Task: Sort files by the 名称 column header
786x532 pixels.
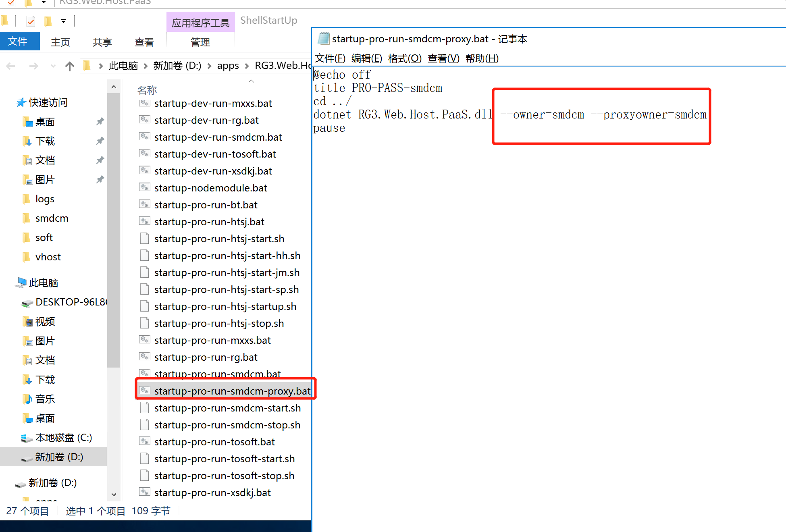Action: pyautogui.click(x=147, y=90)
